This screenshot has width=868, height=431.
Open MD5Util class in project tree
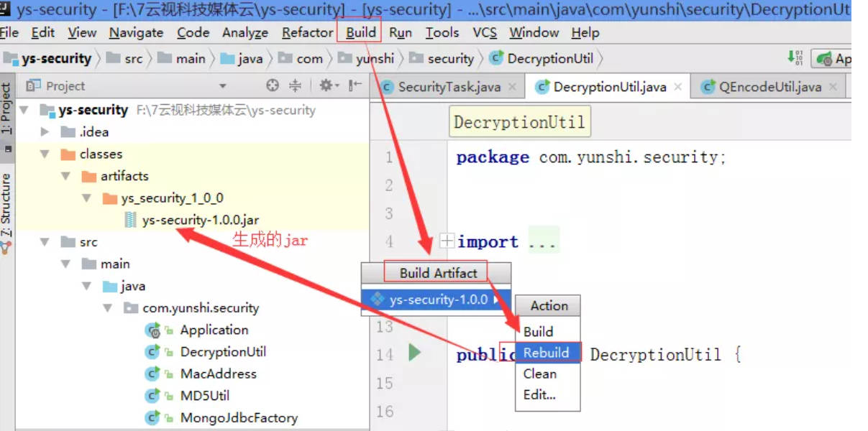(x=205, y=396)
